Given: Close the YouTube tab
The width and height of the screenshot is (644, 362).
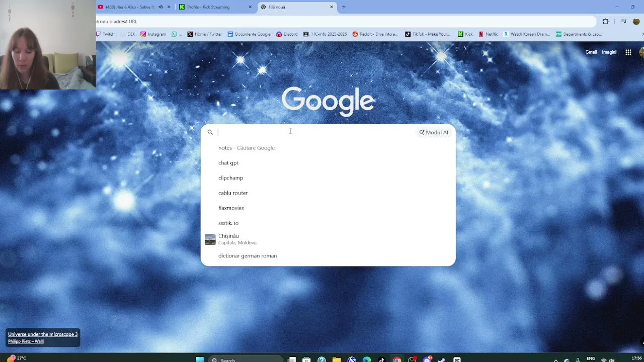Looking at the screenshot, I should coord(169,7).
